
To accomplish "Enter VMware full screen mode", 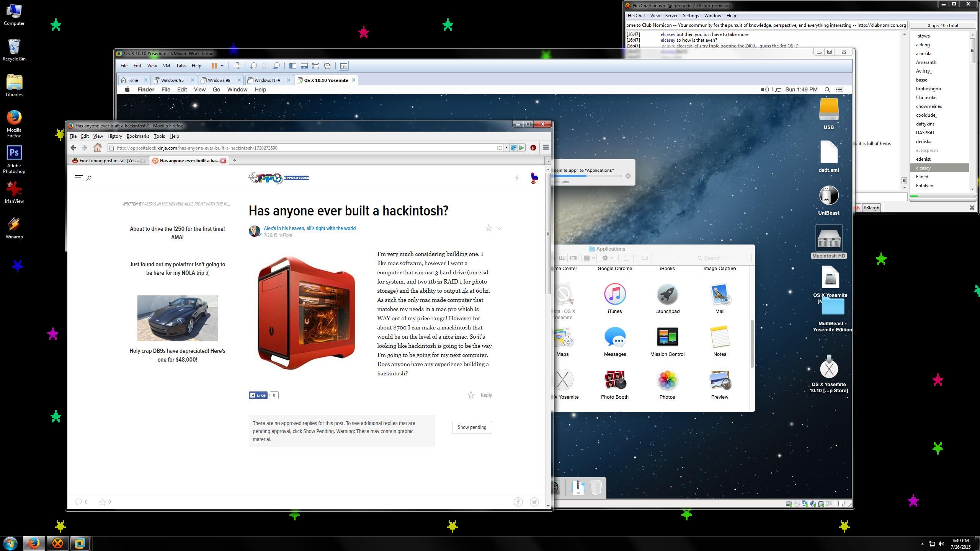I will (x=316, y=66).
